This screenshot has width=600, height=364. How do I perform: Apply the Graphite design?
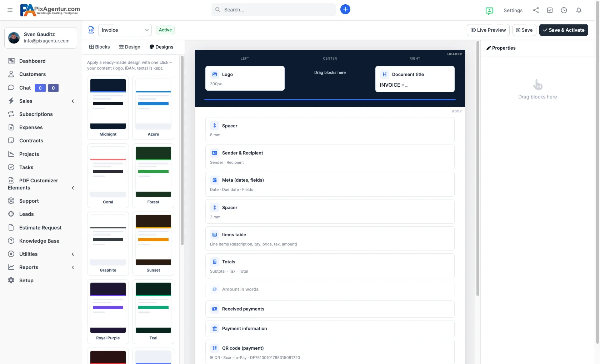[x=108, y=244]
